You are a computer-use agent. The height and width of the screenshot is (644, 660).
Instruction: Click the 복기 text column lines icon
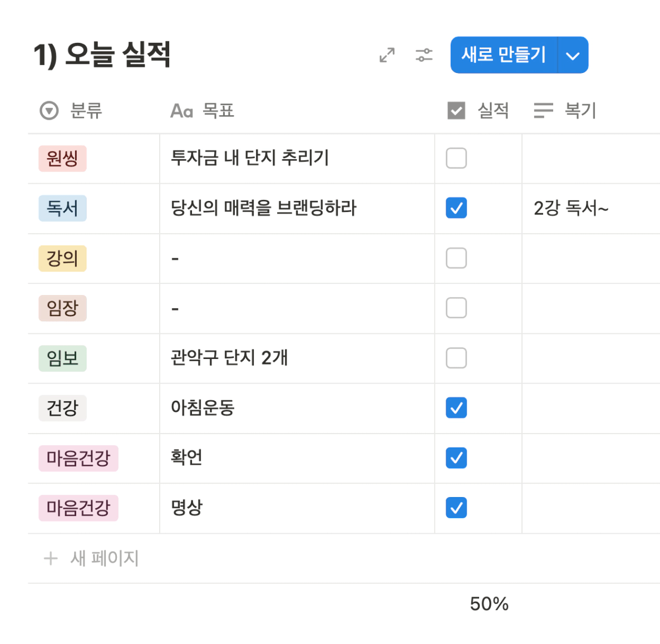(x=543, y=111)
